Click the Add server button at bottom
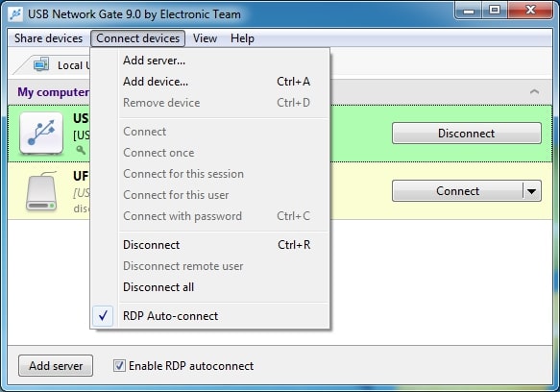 coord(56,365)
